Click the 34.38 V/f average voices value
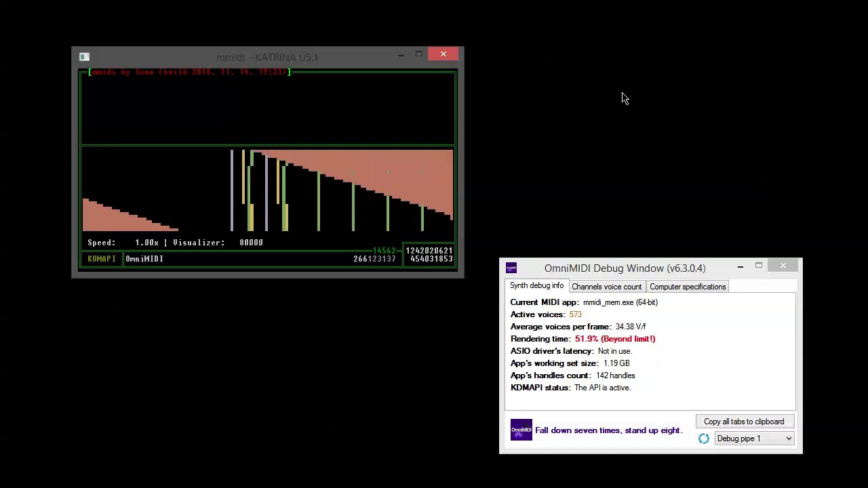The width and height of the screenshot is (868, 488). [x=631, y=327]
